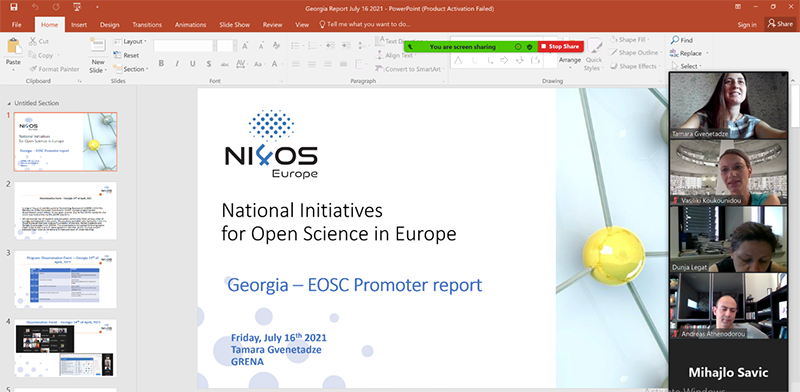Open the Review tab
The image size is (800, 392).
pyautogui.click(x=272, y=24)
